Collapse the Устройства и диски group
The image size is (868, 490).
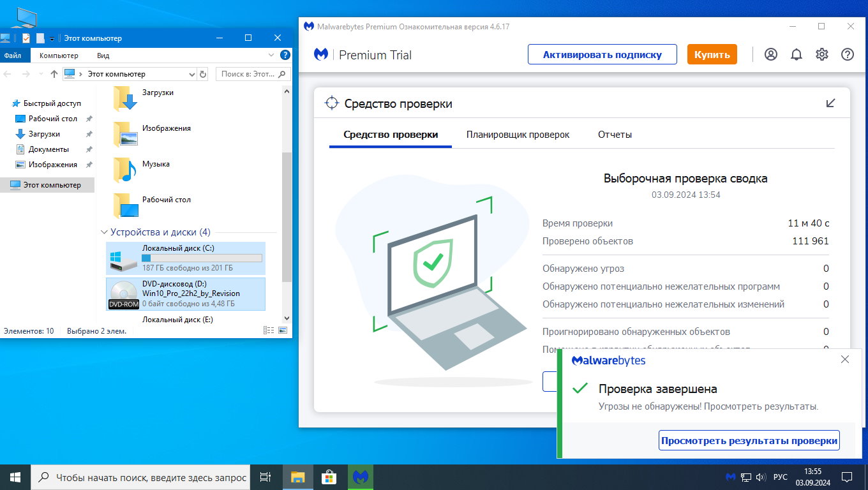click(105, 232)
